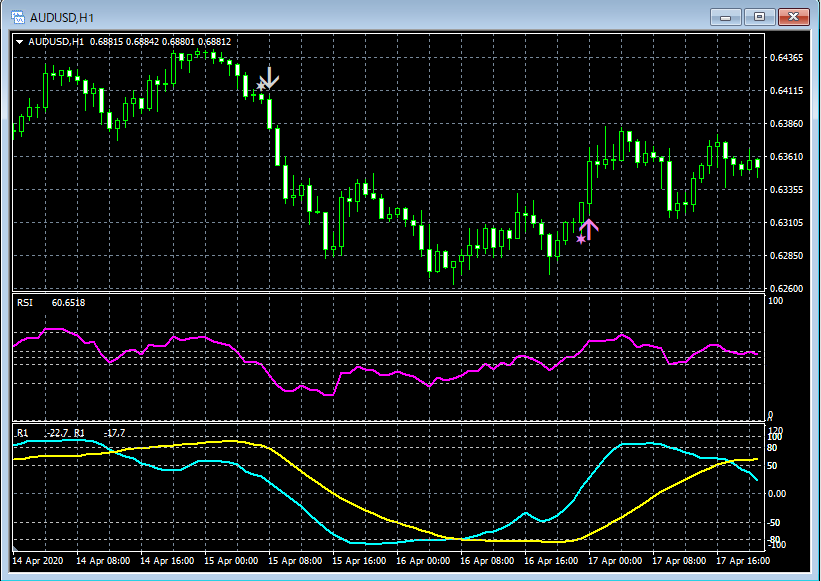Click the orange down-arrow sell signal on the chart
Image resolution: width=821 pixels, height=581 pixels.
[x=268, y=77]
